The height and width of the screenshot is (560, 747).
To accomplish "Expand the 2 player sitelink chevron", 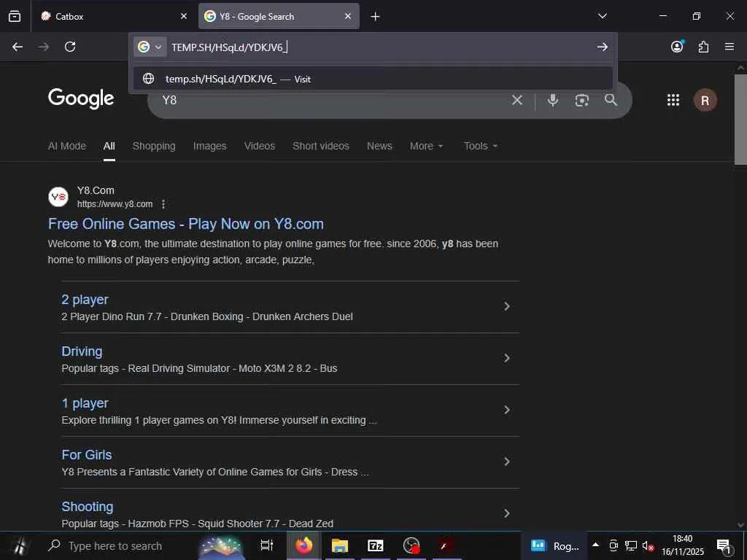I will tap(507, 306).
